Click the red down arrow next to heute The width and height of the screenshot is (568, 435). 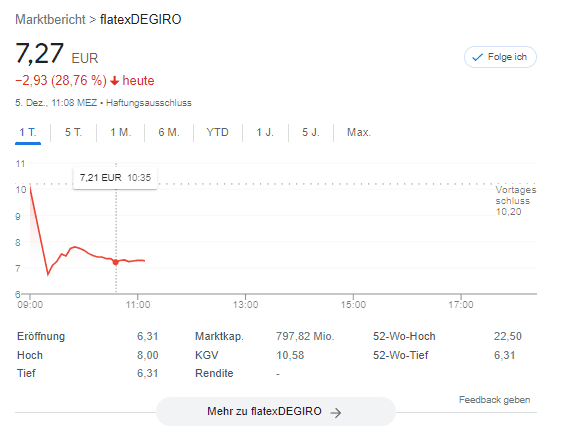pyautogui.click(x=115, y=81)
